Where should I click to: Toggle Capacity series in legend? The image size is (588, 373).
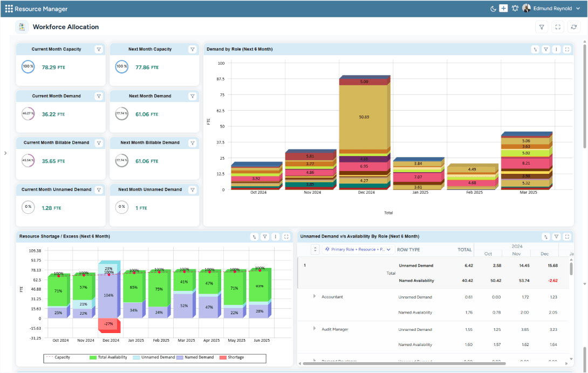click(58, 357)
